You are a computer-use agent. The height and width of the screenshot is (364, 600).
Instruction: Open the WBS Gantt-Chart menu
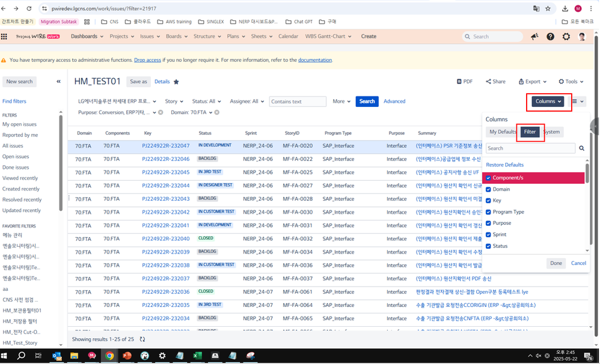[x=328, y=36]
